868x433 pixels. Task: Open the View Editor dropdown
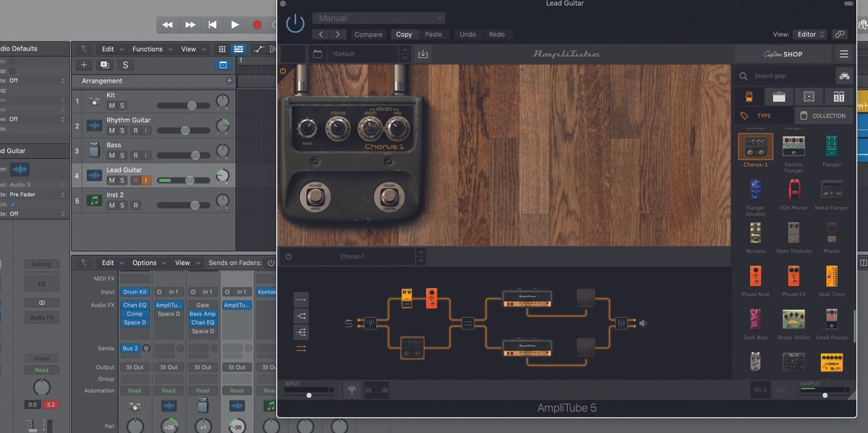[x=809, y=33]
